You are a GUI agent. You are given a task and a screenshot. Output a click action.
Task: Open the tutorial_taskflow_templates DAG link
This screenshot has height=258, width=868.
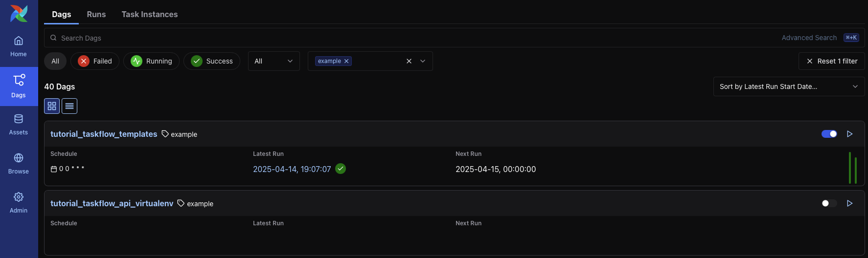pyautogui.click(x=104, y=134)
